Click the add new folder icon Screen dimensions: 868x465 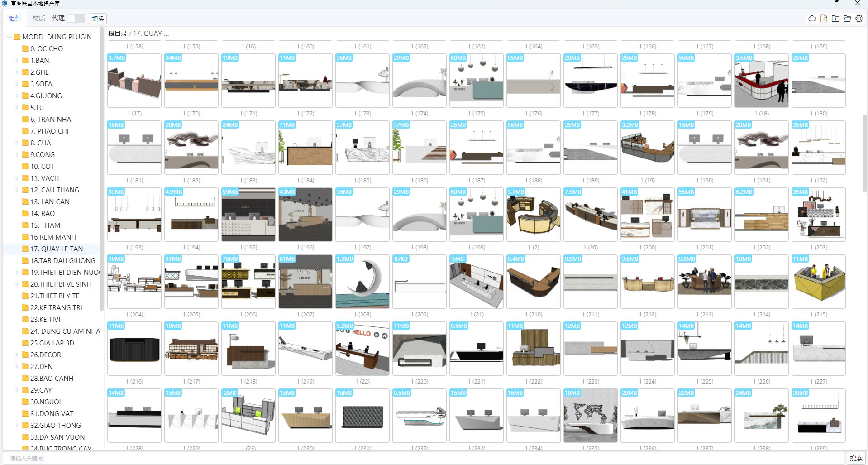tap(835, 19)
